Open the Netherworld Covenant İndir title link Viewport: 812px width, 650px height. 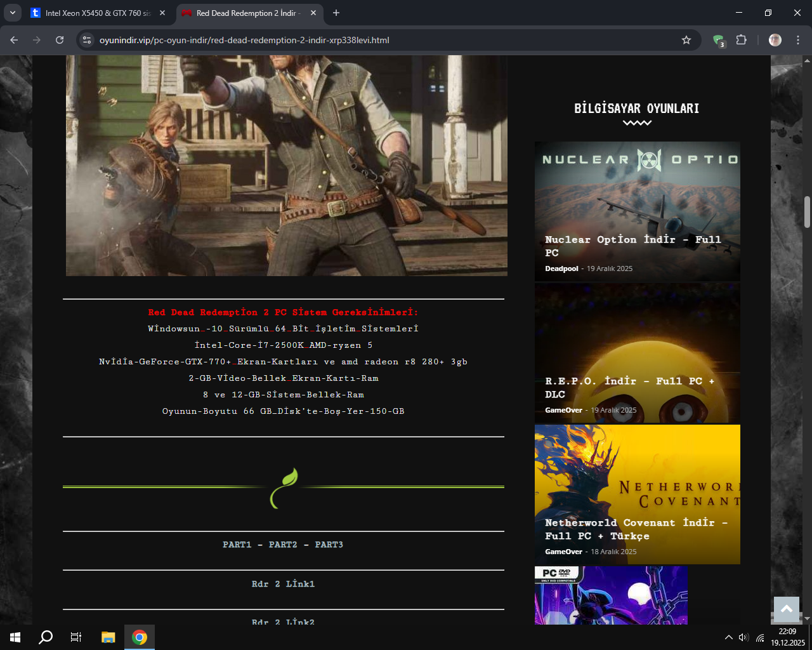pyautogui.click(x=636, y=529)
